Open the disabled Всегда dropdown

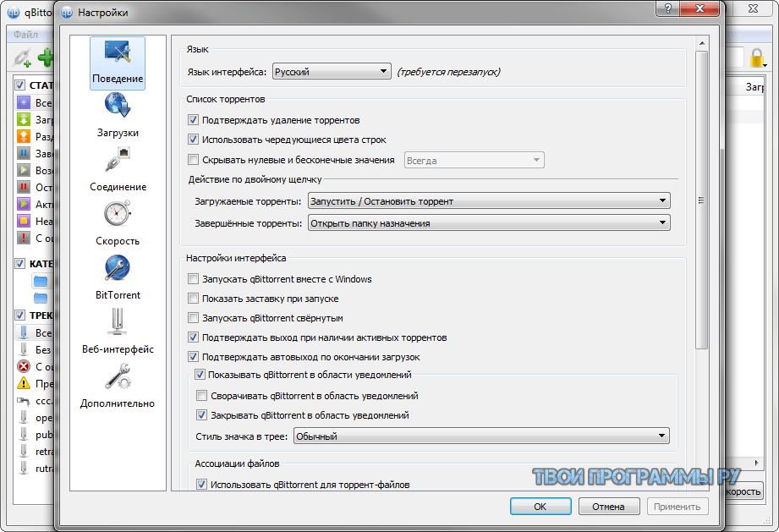click(474, 161)
